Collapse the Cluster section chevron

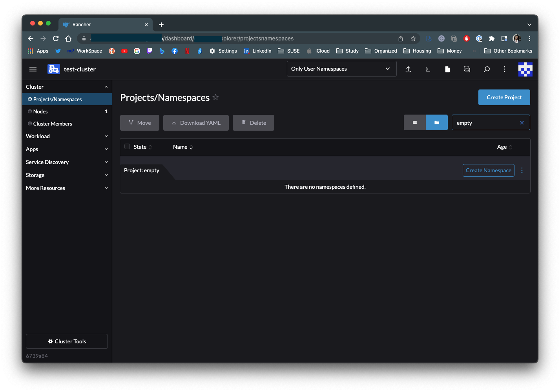coord(106,86)
